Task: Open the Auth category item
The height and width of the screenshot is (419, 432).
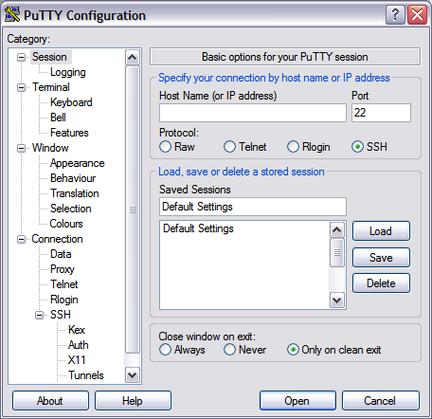Action: click(x=78, y=345)
